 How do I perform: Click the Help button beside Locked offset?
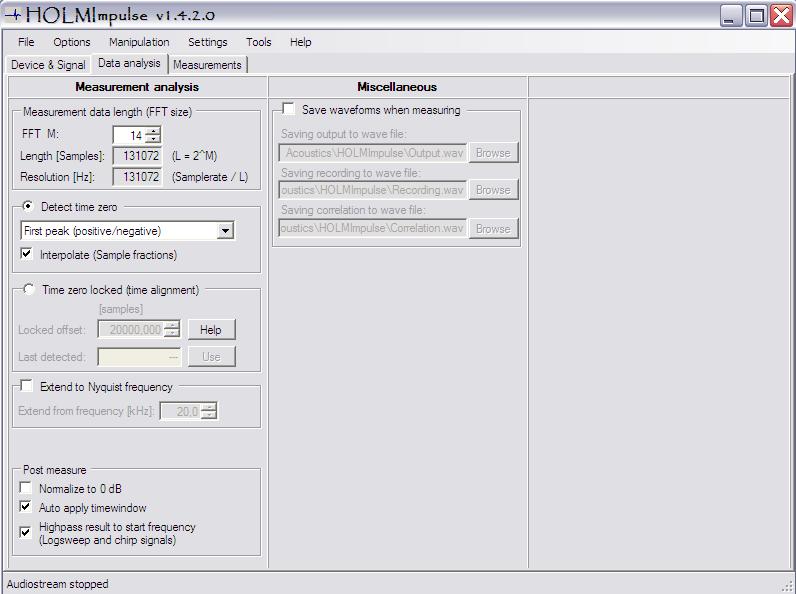[x=211, y=330]
